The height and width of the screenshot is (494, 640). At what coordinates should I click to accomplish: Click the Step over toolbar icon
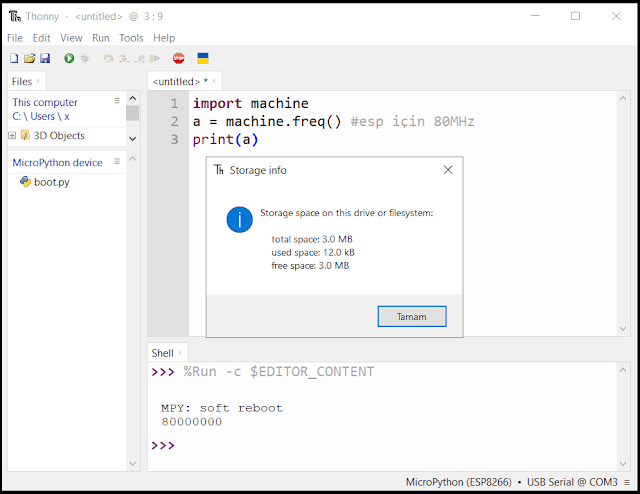point(109,59)
